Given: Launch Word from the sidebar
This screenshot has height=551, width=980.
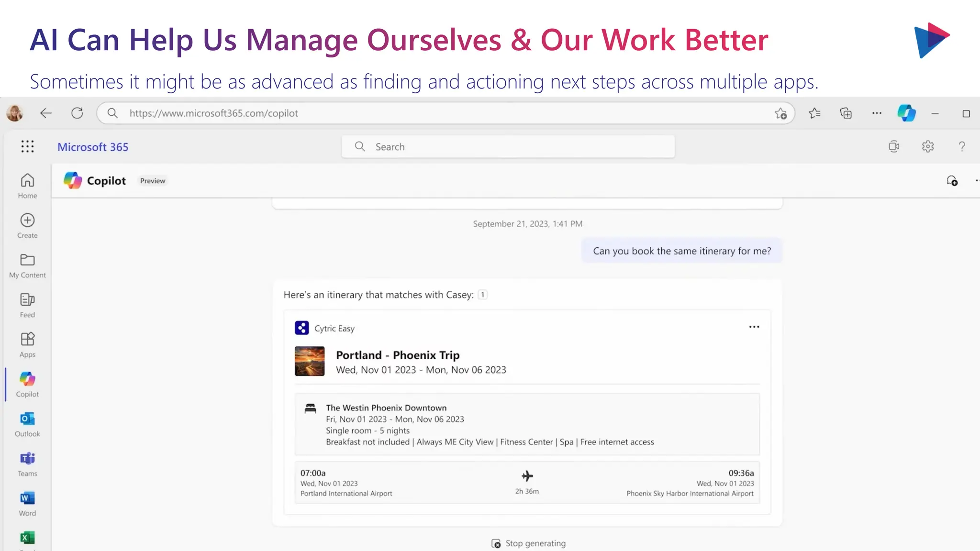Looking at the screenshot, I should pyautogui.click(x=27, y=504).
